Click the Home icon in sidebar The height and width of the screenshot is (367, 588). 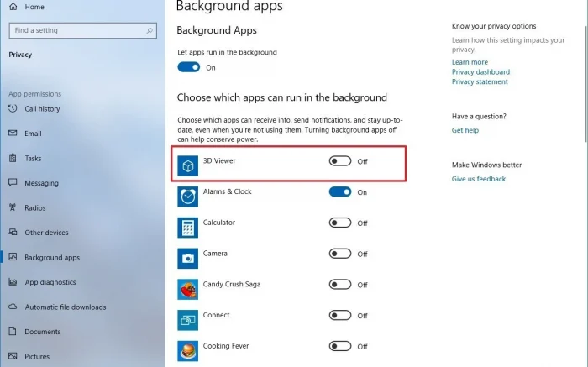[13, 7]
